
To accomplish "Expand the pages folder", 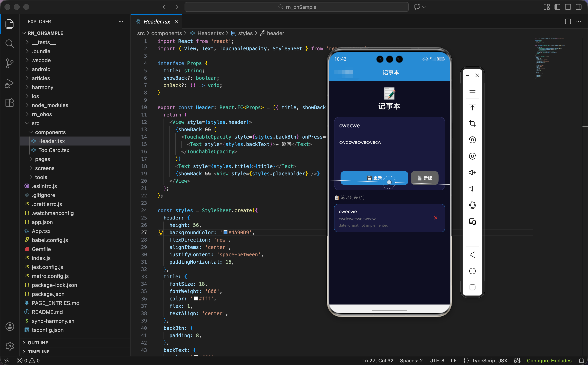I will 42,159.
